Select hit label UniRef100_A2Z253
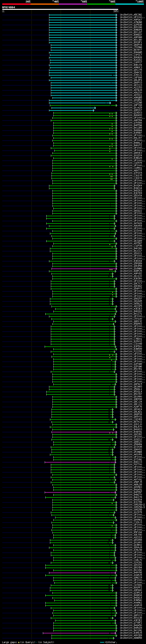The height and width of the screenshot is (644, 146). (131, 87)
